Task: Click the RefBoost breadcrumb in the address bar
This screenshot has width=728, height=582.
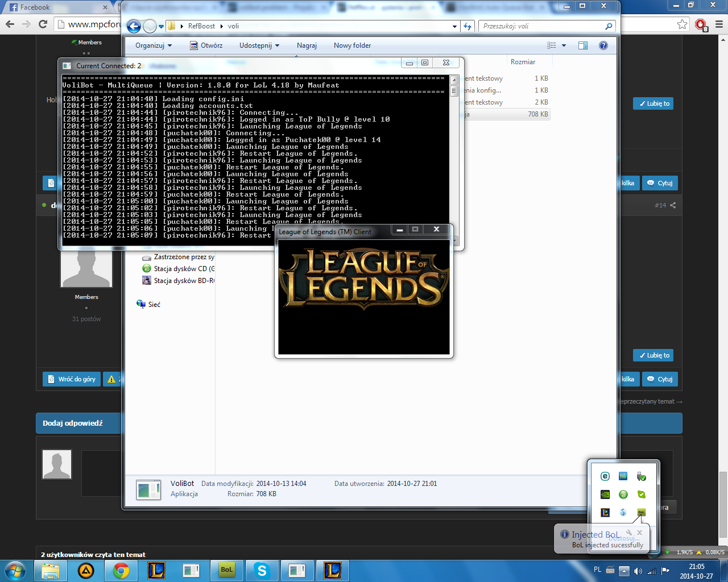Action: 201,26
